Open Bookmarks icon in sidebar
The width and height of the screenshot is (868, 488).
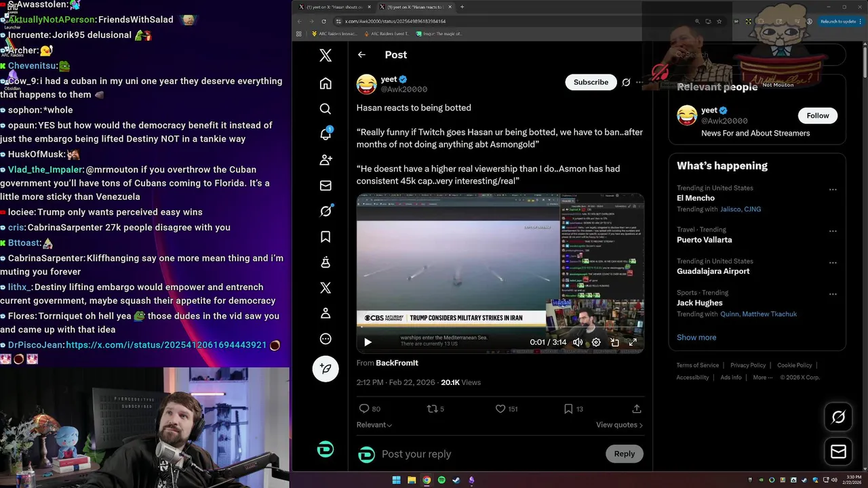(x=325, y=237)
